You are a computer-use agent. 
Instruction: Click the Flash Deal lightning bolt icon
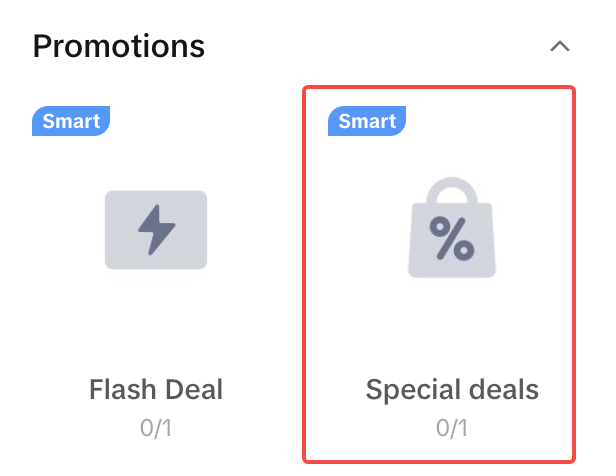click(156, 230)
